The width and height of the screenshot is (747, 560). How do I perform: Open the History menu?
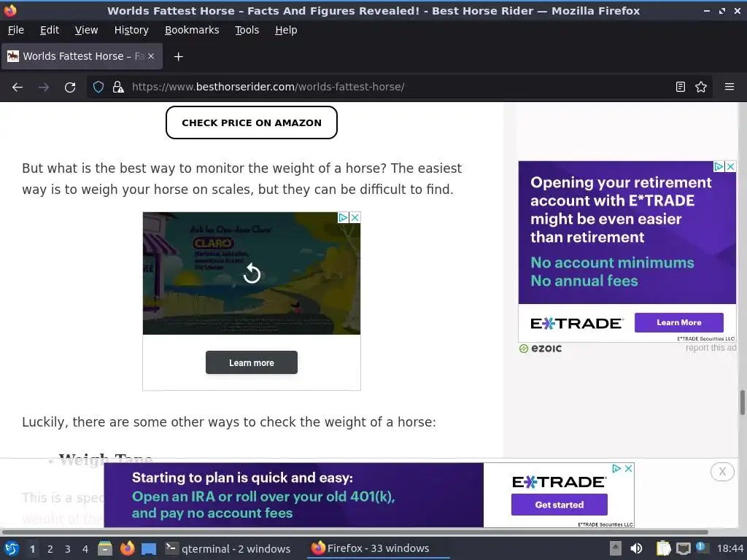(x=131, y=30)
